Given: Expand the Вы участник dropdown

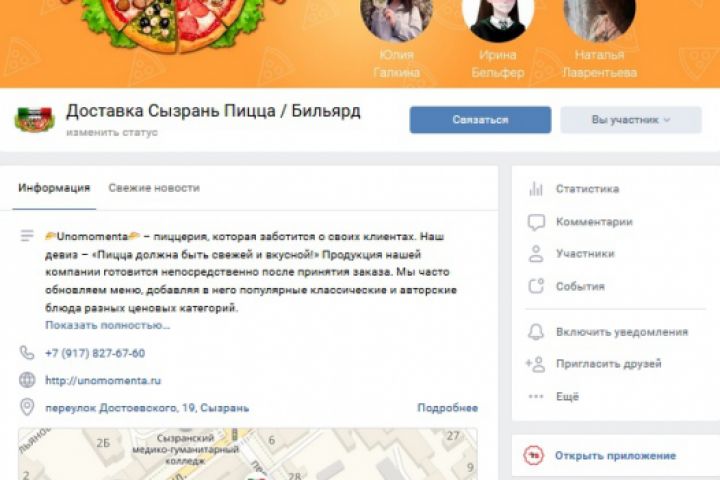Looking at the screenshot, I should pyautogui.click(x=631, y=120).
